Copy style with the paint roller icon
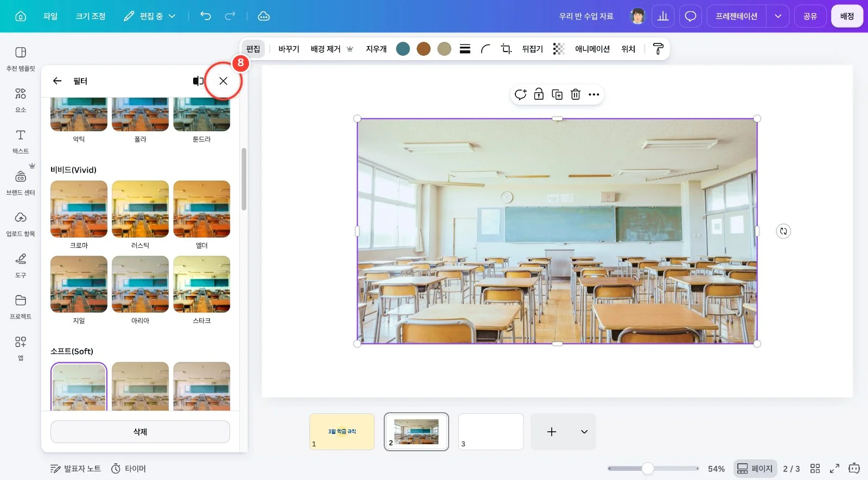This screenshot has width=868, height=480. [658, 49]
